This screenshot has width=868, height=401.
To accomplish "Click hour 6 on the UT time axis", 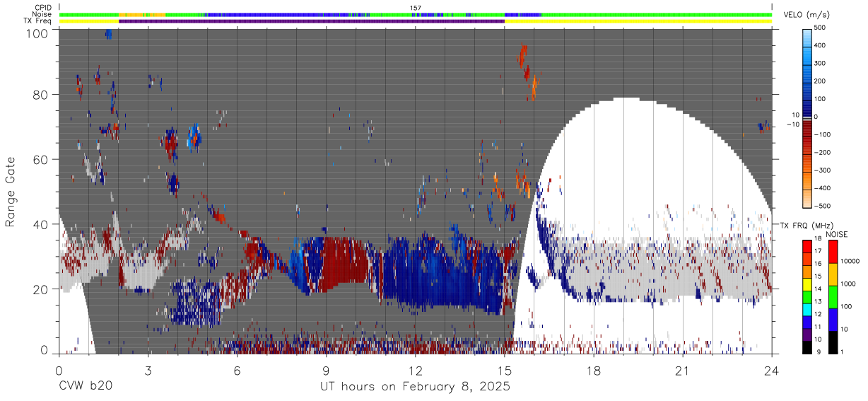I will coord(237,371).
